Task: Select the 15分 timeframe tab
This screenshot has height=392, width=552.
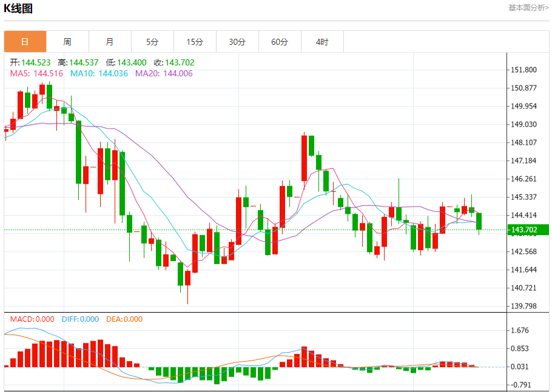Action: click(195, 42)
